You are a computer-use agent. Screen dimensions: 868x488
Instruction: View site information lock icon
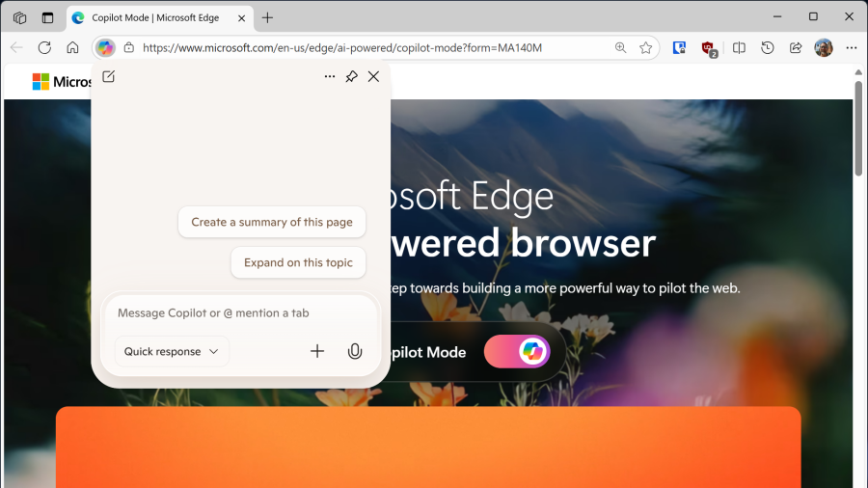click(x=129, y=47)
